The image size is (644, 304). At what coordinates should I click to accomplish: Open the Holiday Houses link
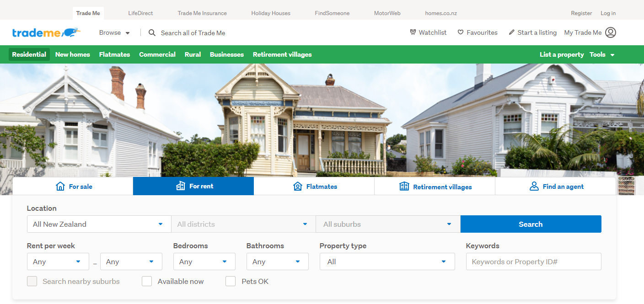pyautogui.click(x=271, y=13)
